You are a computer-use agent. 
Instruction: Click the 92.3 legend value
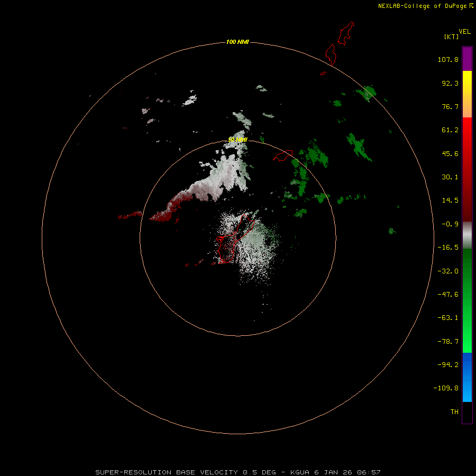point(450,83)
